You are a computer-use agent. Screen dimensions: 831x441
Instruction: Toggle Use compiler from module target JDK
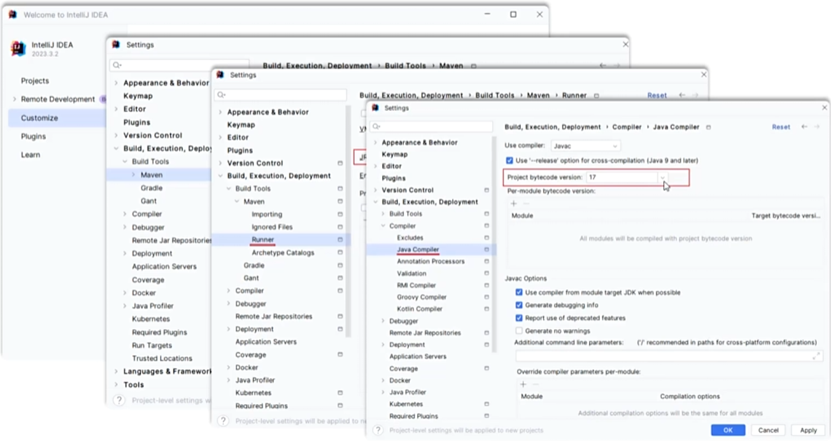519,292
